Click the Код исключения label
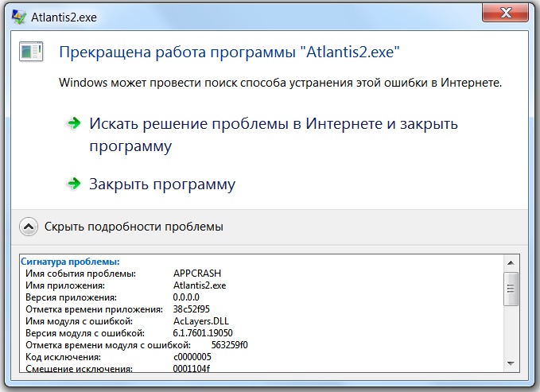 (x=64, y=357)
